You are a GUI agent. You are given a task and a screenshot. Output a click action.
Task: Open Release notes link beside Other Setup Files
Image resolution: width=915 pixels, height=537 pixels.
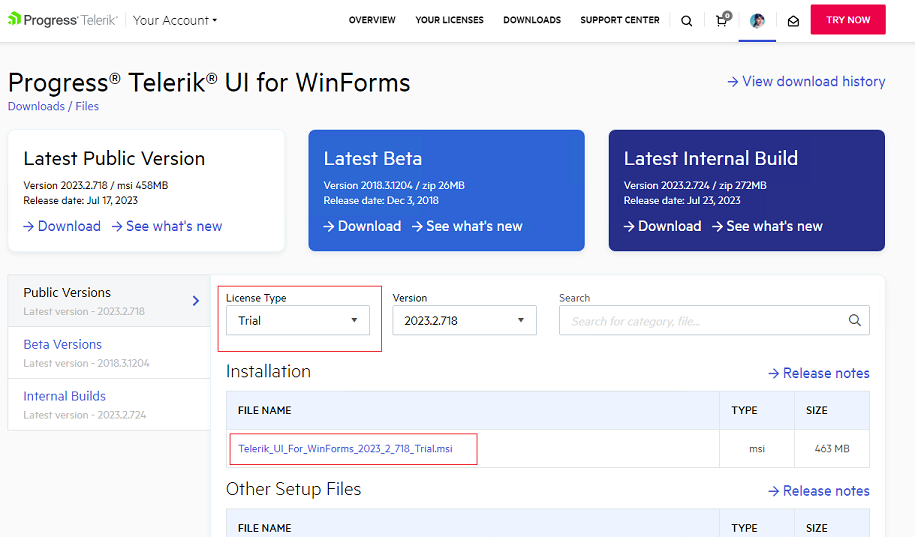[819, 491]
